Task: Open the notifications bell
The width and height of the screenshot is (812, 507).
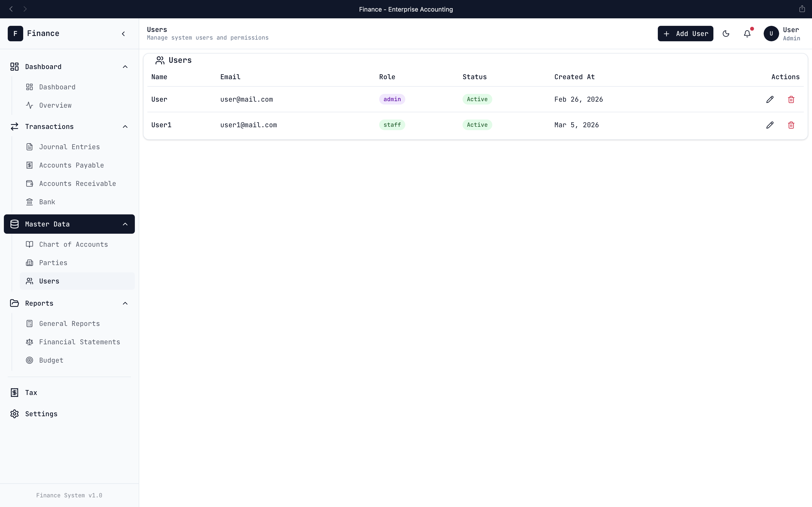Action: pos(747,34)
